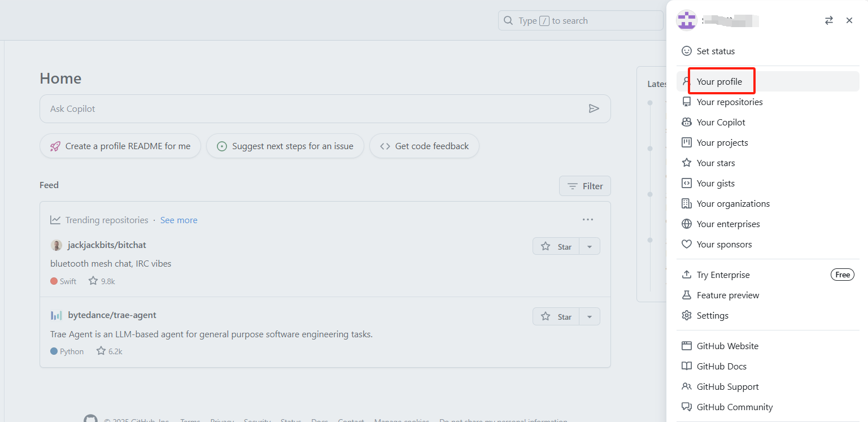The image size is (868, 422).
Task: Click Create a profile README for me
Action: [x=120, y=146]
